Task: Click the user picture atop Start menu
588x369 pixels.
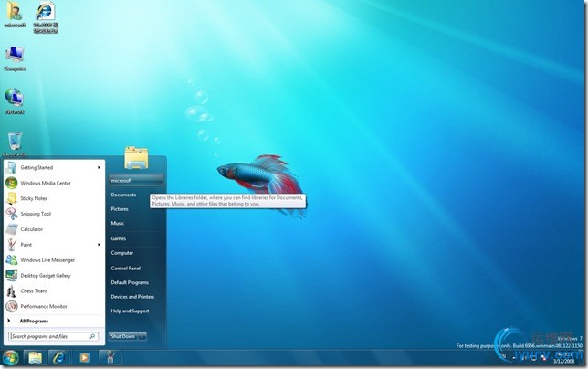Action: pyautogui.click(x=136, y=158)
